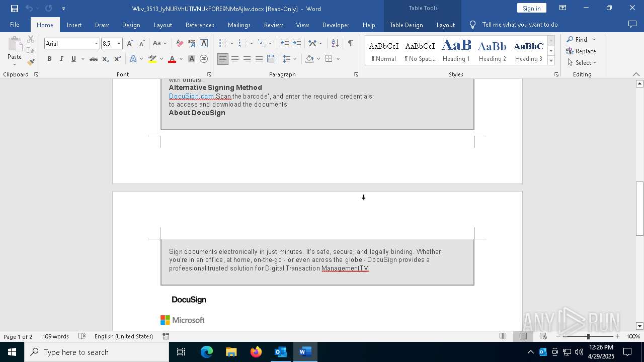
Task: Click the Replace button
Action: pyautogui.click(x=581, y=51)
